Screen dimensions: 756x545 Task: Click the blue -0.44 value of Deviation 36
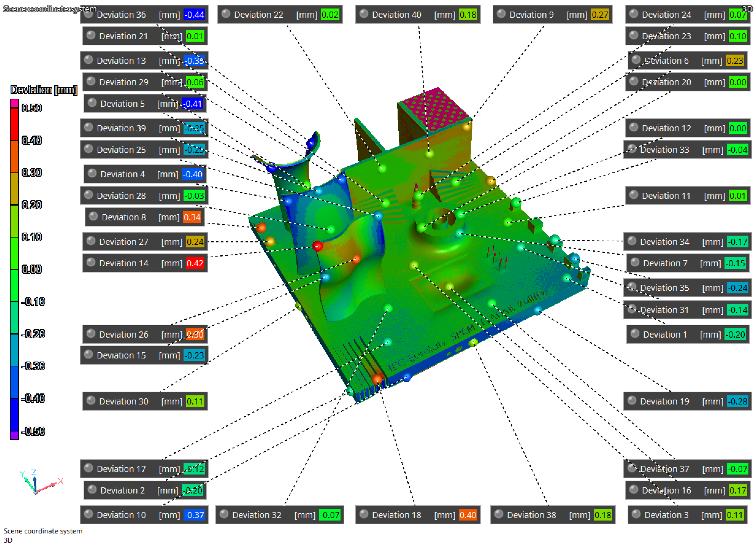[194, 15]
